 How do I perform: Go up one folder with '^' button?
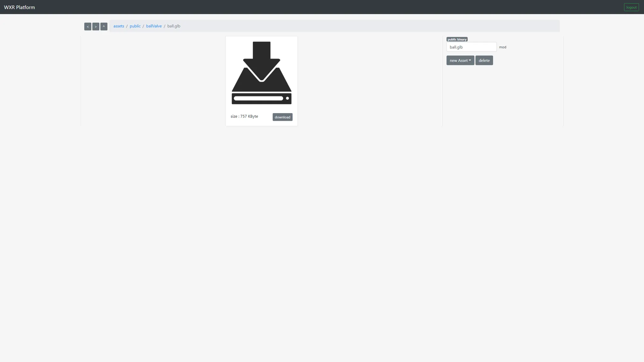[x=104, y=26]
